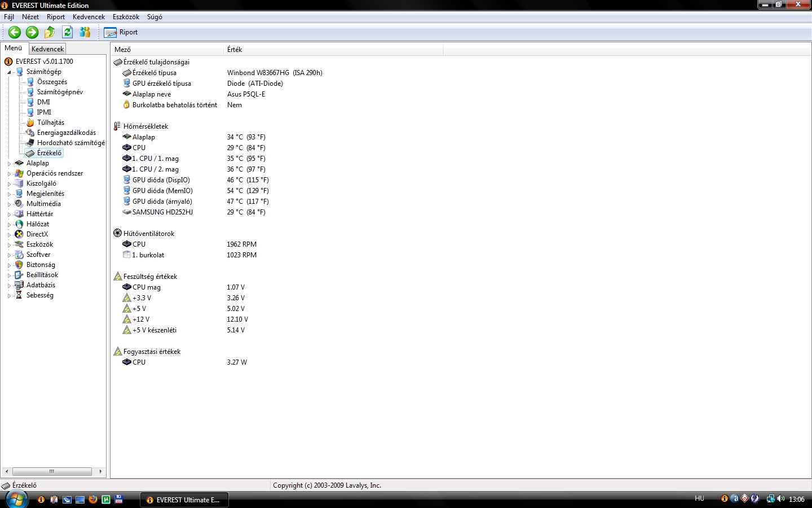This screenshot has width=812, height=508.
Task: Click the tree horizontal scrollbar thumb
Action: [52, 471]
